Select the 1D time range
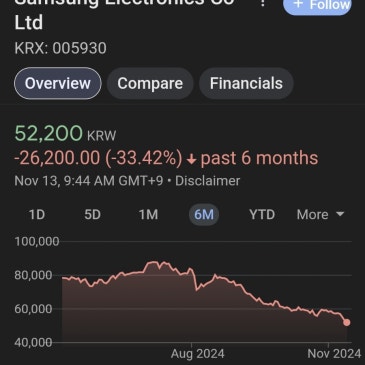This screenshot has height=365, width=365. tap(37, 215)
